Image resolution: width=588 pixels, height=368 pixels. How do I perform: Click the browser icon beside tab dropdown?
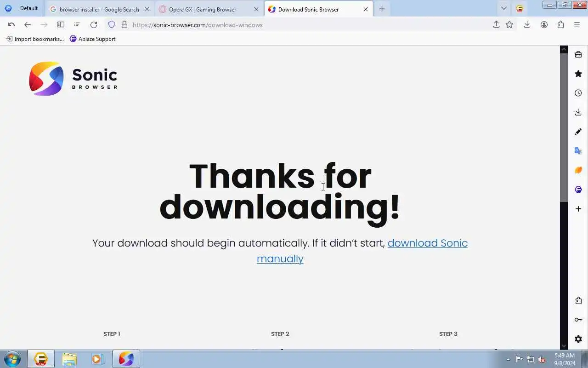pos(520,8)
